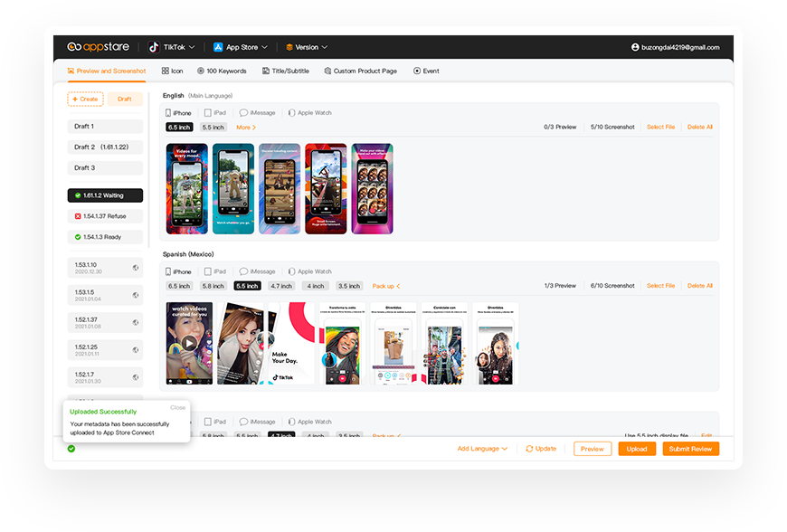The image size is (787, 532).
Task: Select the iMessage preview icon
Action: [255, 112]
